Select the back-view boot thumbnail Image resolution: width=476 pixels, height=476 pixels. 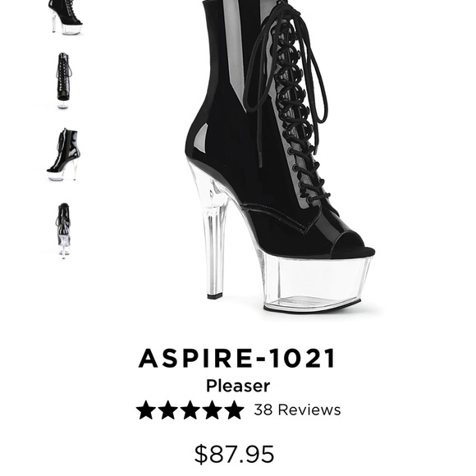point(63,231)
